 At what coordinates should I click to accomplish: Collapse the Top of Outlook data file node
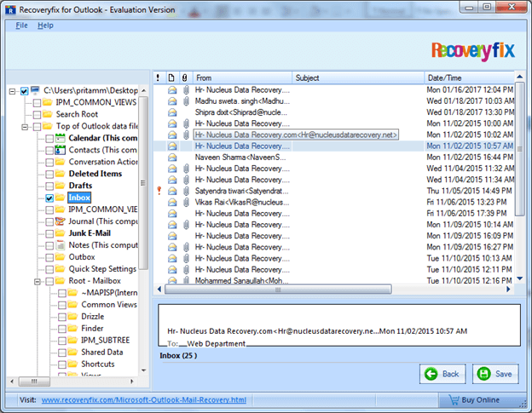click(x=25, y=127)
